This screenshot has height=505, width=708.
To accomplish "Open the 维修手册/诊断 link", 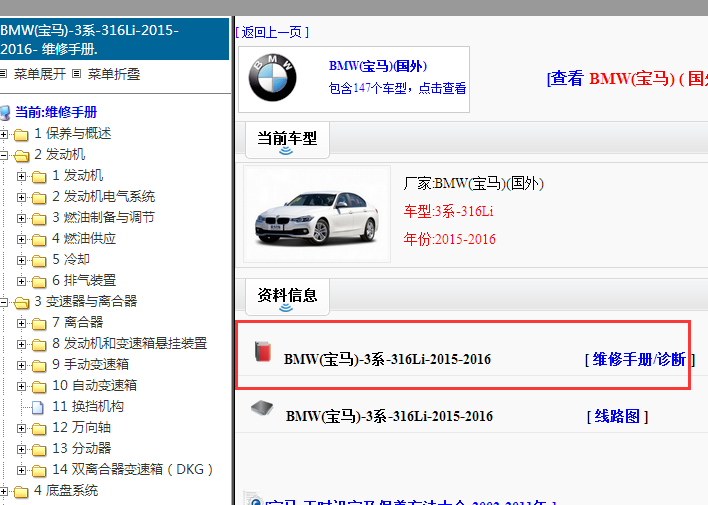I will click(x=639, y=360).
